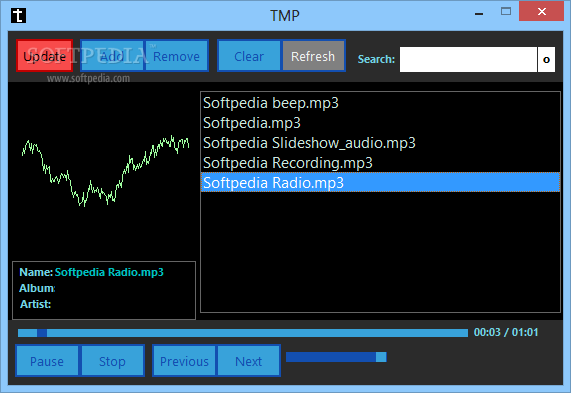
Task: Focus the Search input field
Action: click(468, 59)
